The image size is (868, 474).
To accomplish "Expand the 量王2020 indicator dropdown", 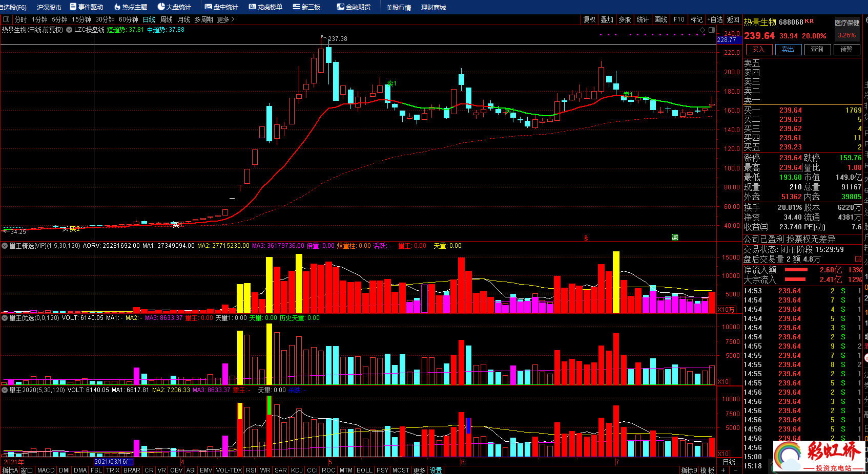I will click(5, 390).
